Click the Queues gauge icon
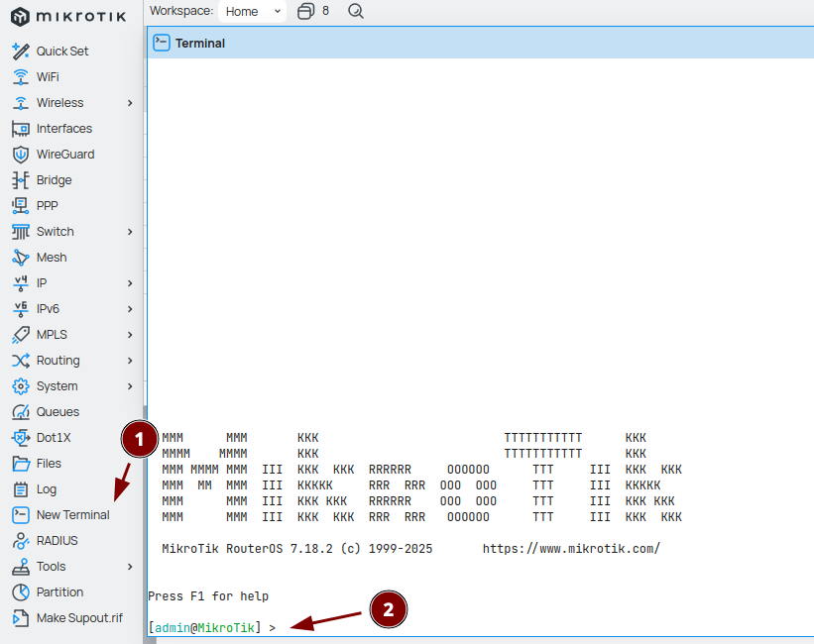 pos(20,412)
